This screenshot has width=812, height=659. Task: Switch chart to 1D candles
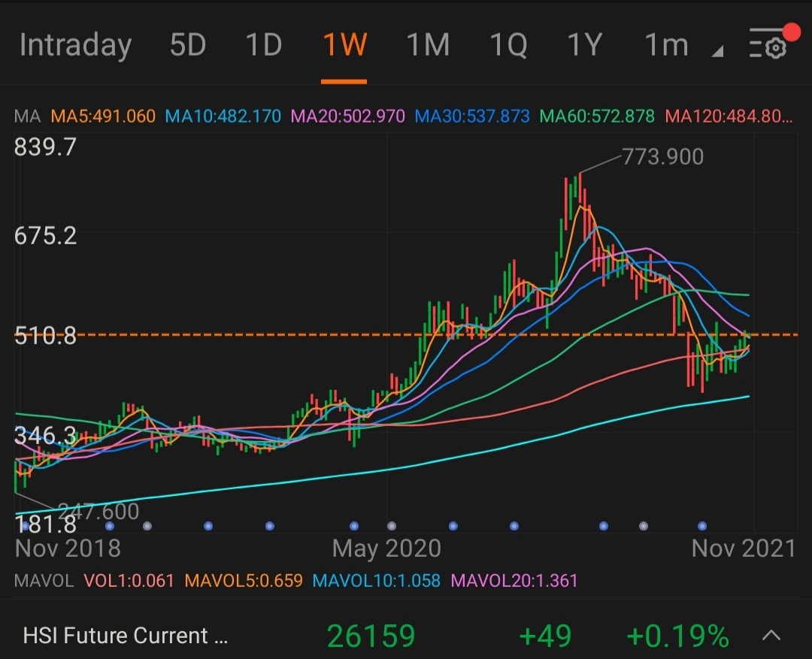pyautogui.click(x=264, y=46)
